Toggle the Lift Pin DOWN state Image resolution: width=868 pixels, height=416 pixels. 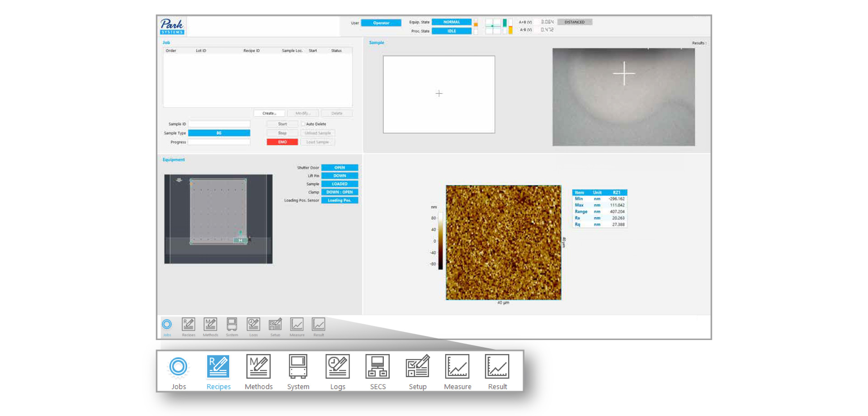click(x=340, y=176)
